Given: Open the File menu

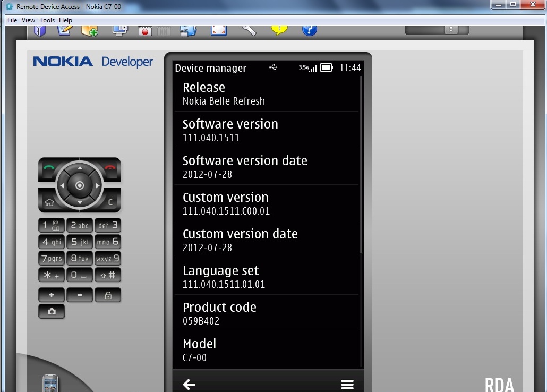Looking at the screenshot, I should tap(12, 20).
